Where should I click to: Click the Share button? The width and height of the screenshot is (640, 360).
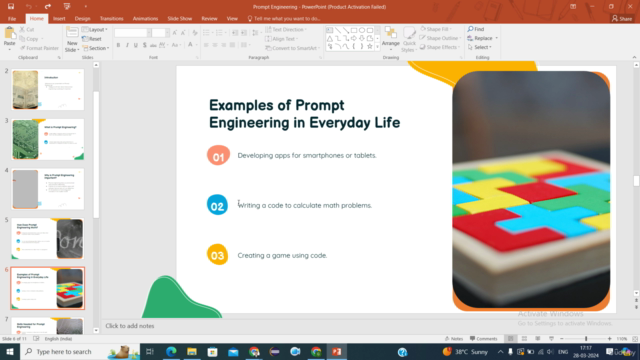[622, 18]
